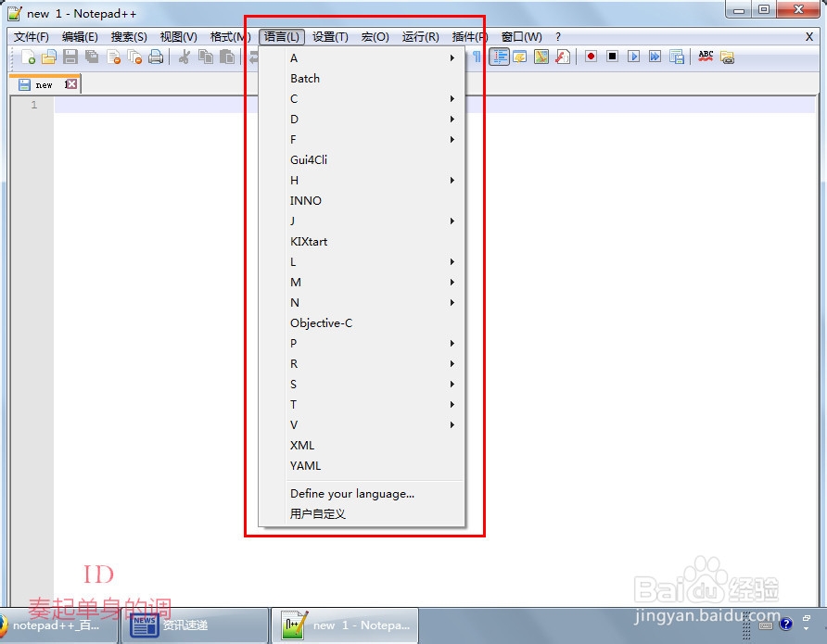The width and height of the screenshot is (827, 644).
Task: Click the Copy toolbar icon
Action: (206, 57)
